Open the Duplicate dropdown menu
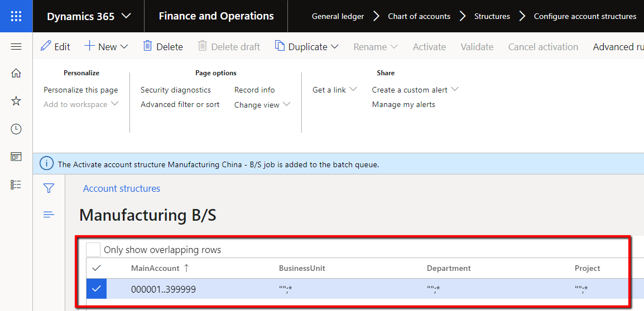The height and width of the screenshot is (311, 644). pos(307,46)
